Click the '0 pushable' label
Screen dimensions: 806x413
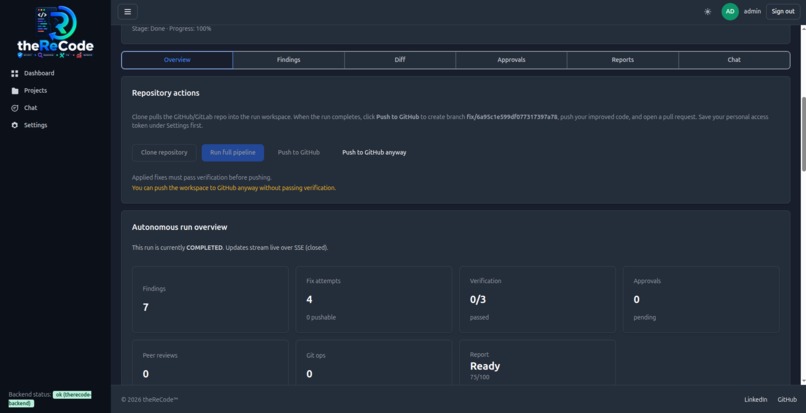click(321, 318)
